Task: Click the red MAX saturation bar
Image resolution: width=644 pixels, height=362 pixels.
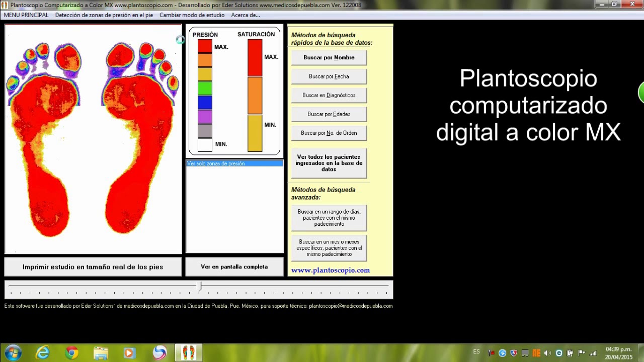Action: (x=255, y=58)
